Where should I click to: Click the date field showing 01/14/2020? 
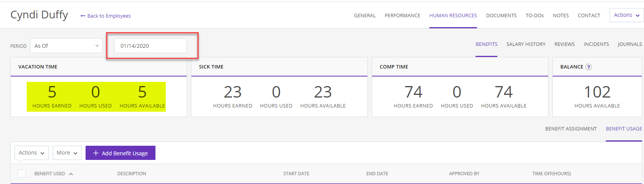[150, 46]
